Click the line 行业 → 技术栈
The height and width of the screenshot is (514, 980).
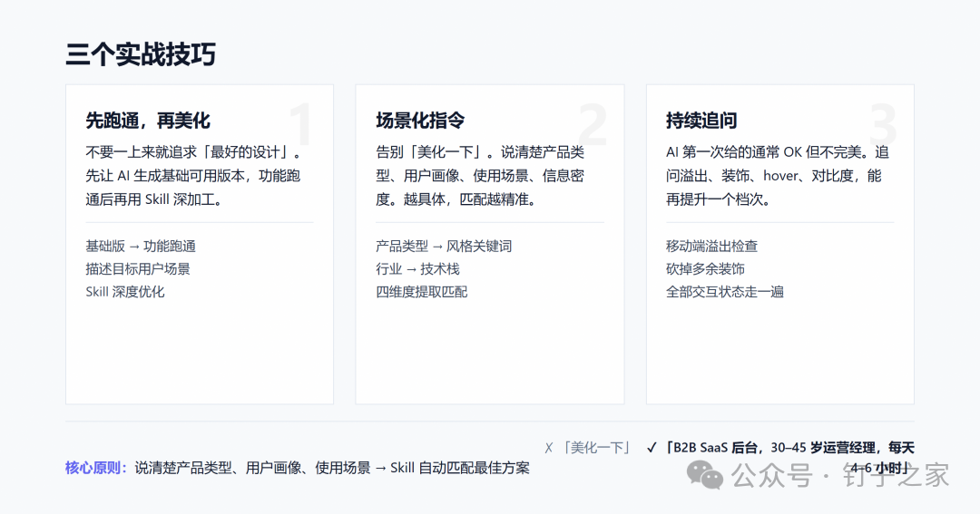pyautogui.click(x=417, y=269)
